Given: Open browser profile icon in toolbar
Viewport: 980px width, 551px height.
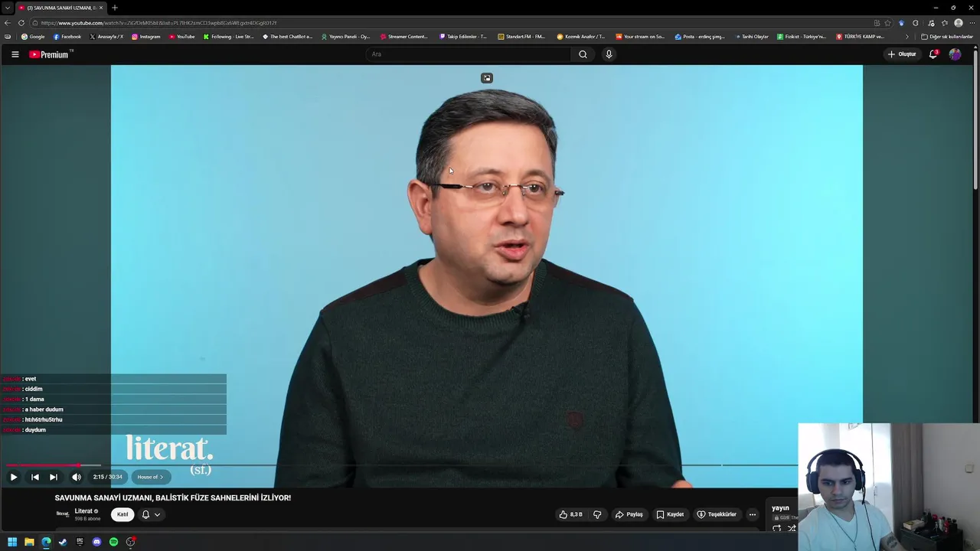Looking at the screenshot, I should 959,23.
